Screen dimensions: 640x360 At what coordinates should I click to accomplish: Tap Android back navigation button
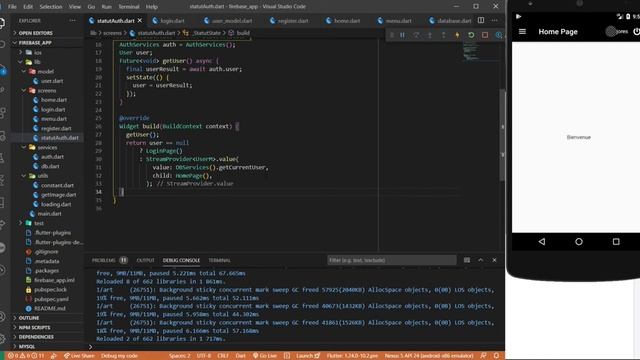click(x=542, y=242)
